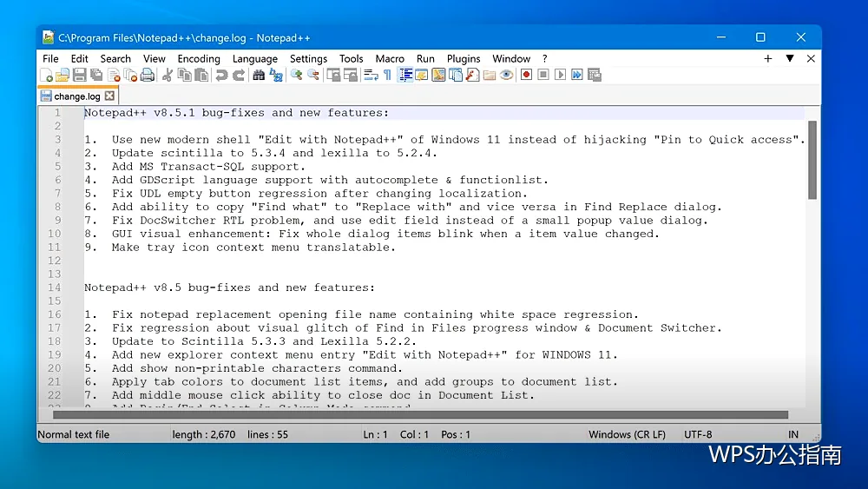The height and width of the screenshot is (489, 868).
Task: Open the Document List panel icon
Action: pos(456,75)
